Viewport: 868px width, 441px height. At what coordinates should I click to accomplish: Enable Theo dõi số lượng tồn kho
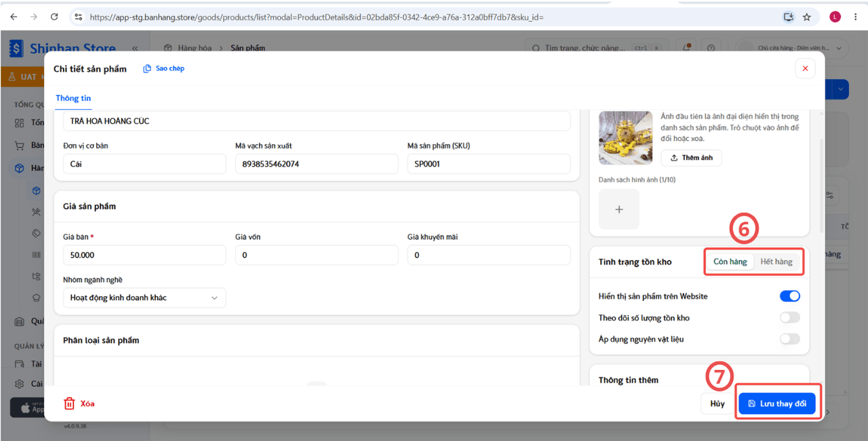[x=789, y=318]
